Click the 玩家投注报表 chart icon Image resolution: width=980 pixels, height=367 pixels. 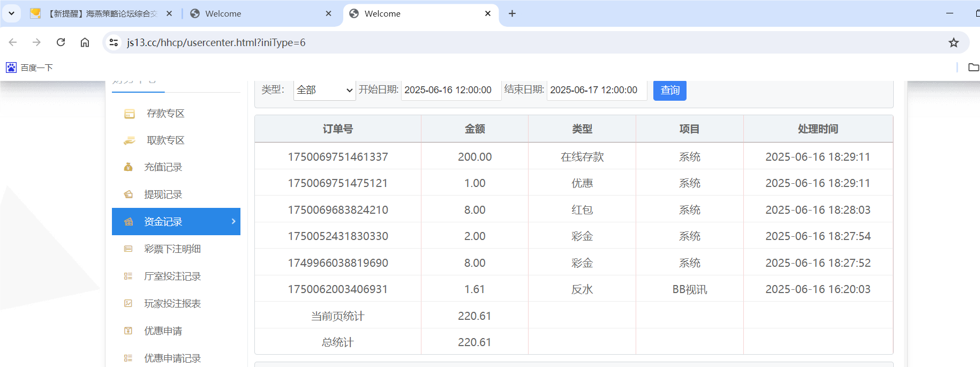click(128, 304)
